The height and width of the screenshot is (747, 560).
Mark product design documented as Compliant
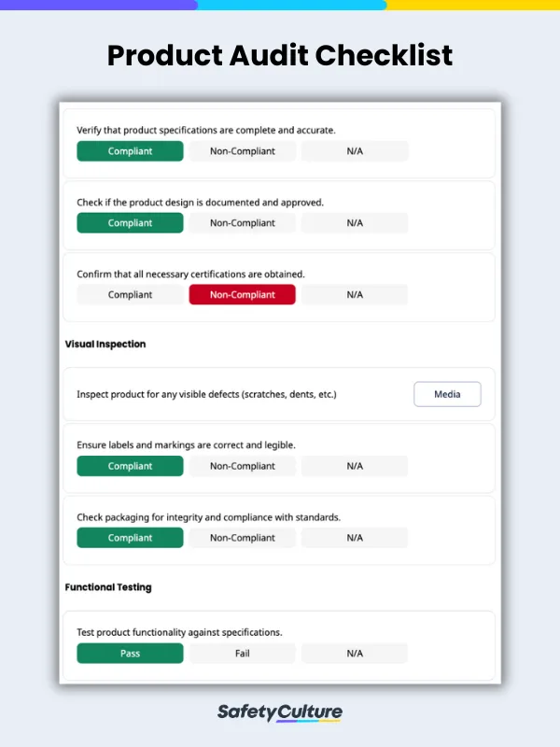(130, 223)
